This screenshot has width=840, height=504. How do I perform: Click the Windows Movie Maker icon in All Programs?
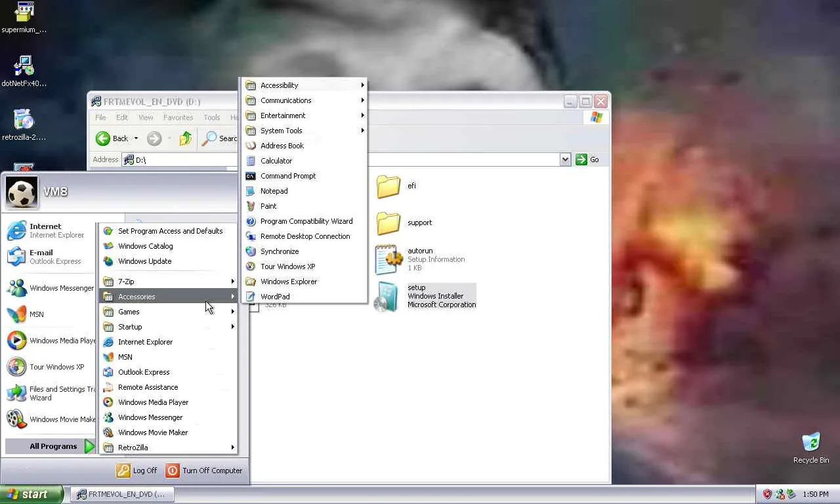108,432
